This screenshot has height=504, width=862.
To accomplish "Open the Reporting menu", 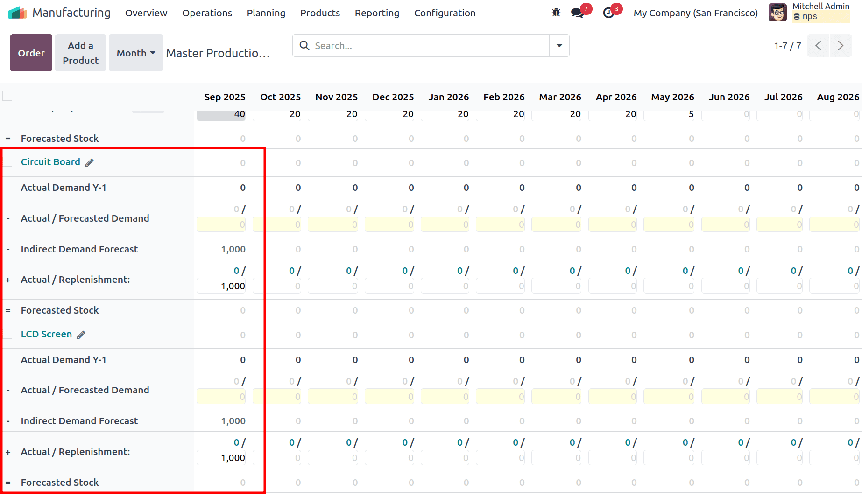I will coord(376,13).
